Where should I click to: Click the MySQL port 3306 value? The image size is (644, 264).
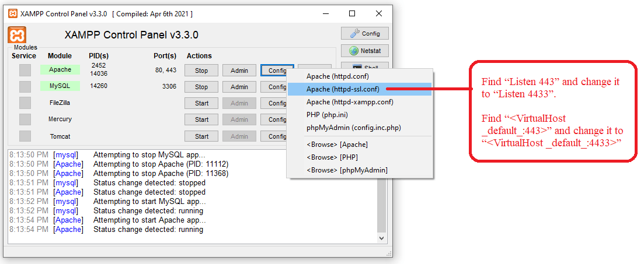(169, 86)
